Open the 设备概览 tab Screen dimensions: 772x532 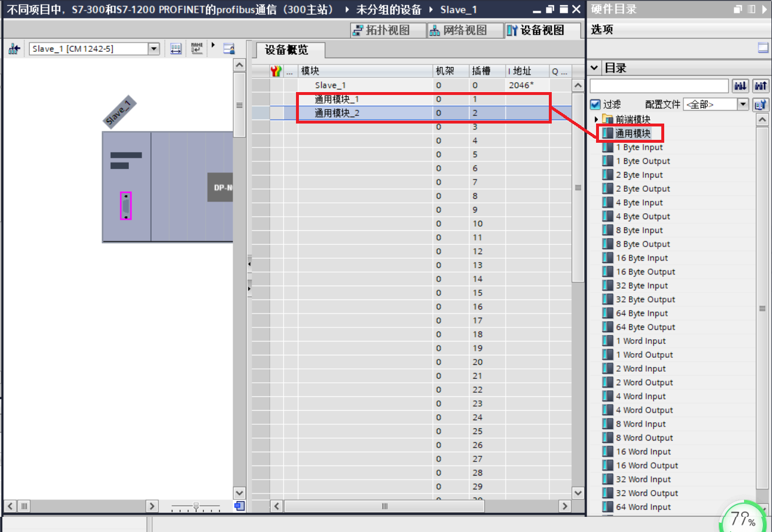[287, 50]
